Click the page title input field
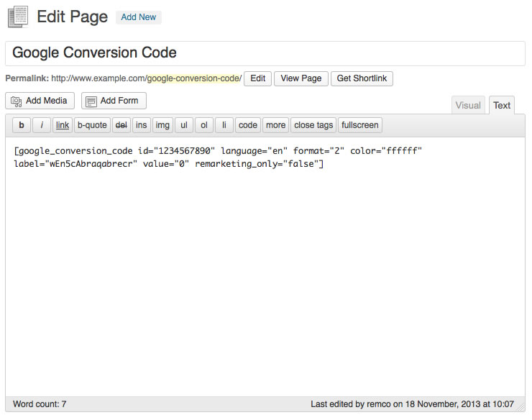This screenshot has height=420, width=532. click(265, 53)
